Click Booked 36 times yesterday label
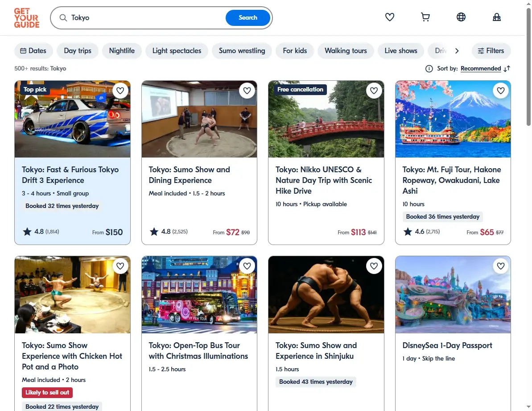Viewport: 532px width, 411px height. (443, 216)
